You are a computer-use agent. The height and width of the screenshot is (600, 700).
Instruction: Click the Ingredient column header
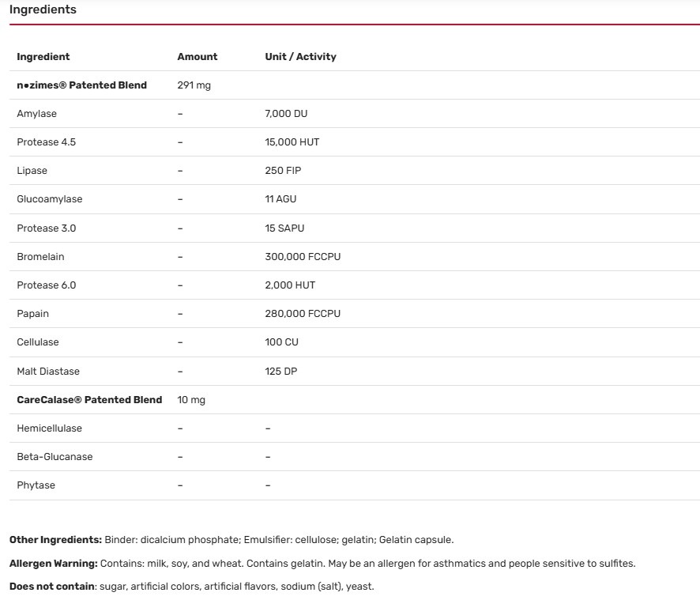click(x=43, y=57)
